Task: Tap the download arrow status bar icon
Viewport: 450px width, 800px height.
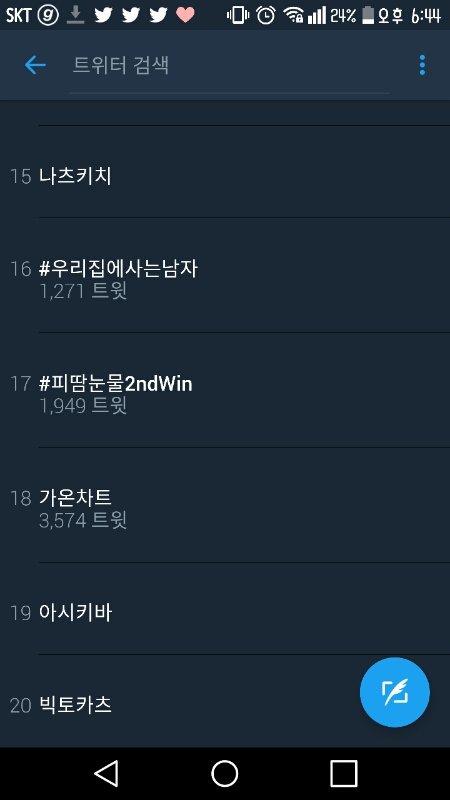Action: click(76, 15)
